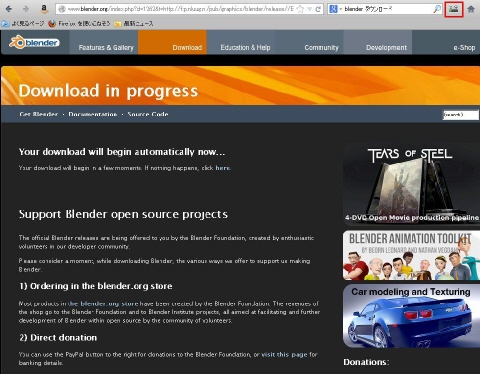
Task: Open the Tears of Steel DVD banner
Action: [x=411, y=184]
